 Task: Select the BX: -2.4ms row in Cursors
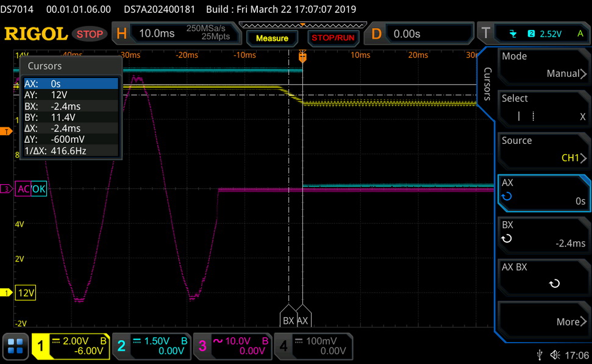coord(71,106)
